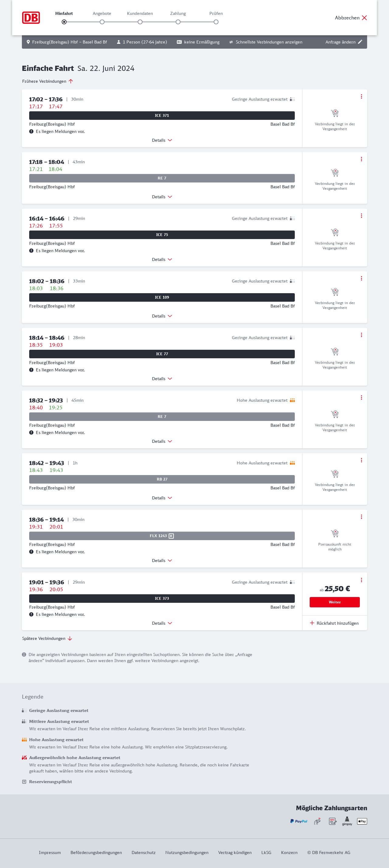Expand Details for RB 27 connection

click(x=162, y=498)
